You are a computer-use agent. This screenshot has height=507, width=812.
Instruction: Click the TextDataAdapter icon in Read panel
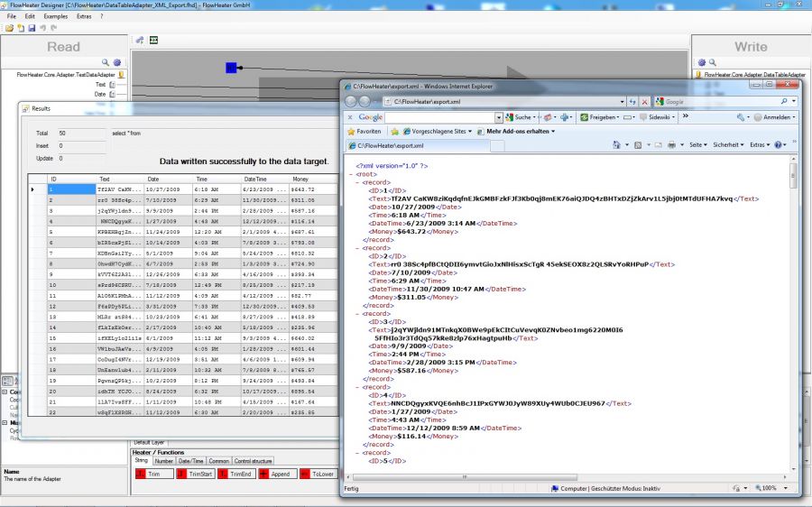[x=121, y=75]
